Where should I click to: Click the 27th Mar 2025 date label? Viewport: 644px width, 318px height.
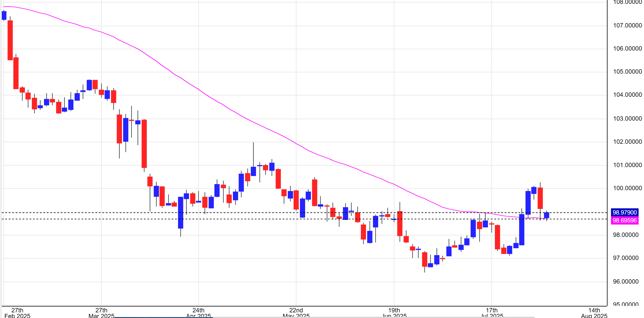point(101,313)
